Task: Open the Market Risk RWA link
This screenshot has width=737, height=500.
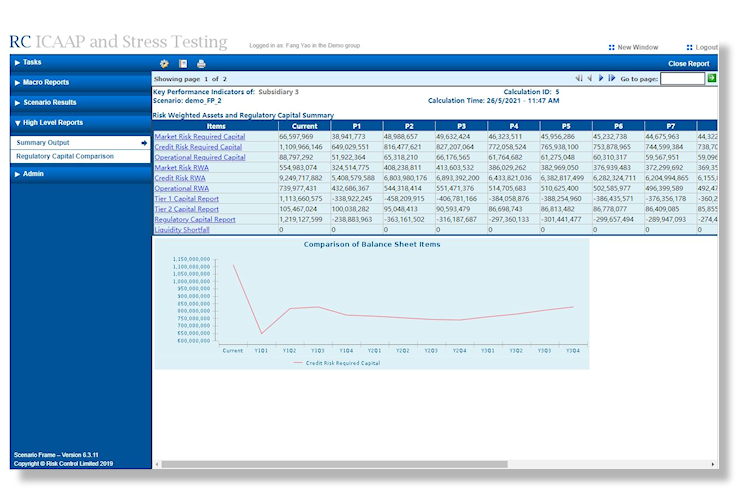Action: pos(181,167)
